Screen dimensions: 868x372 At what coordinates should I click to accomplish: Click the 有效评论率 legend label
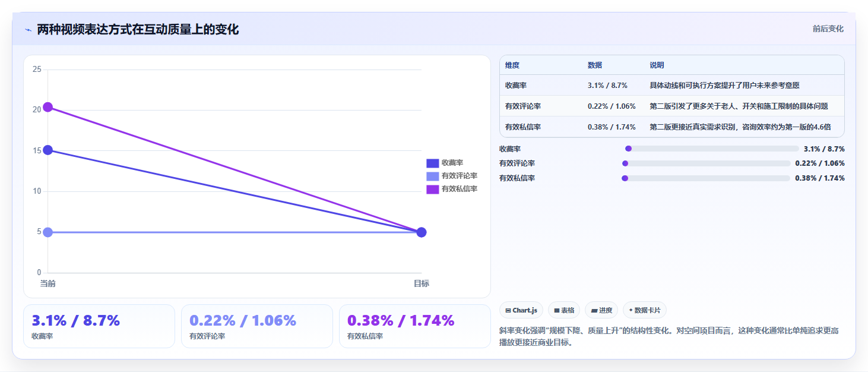pos(460,176)
